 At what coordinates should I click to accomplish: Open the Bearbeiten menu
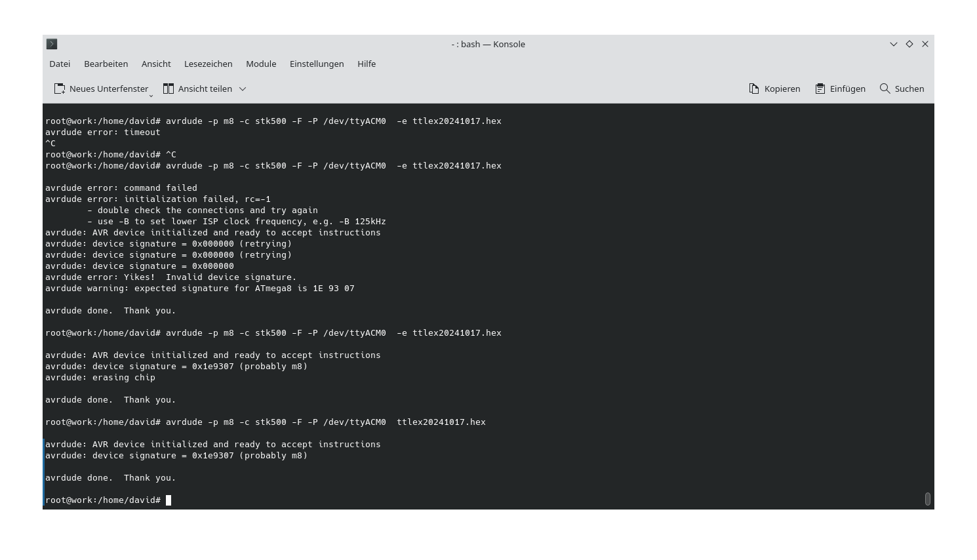coord(106,64)
